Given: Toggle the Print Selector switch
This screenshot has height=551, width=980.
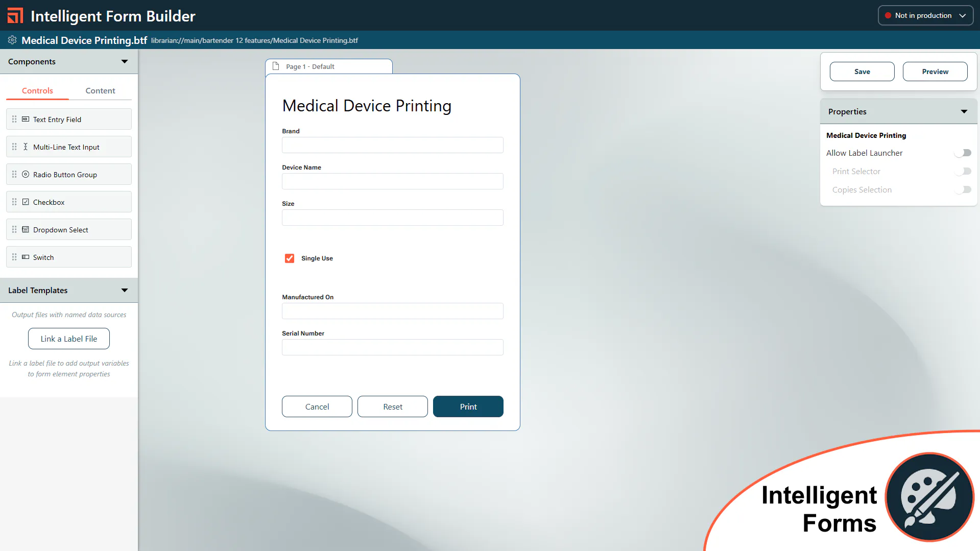Looking at the screenshot, I should 963,171.
